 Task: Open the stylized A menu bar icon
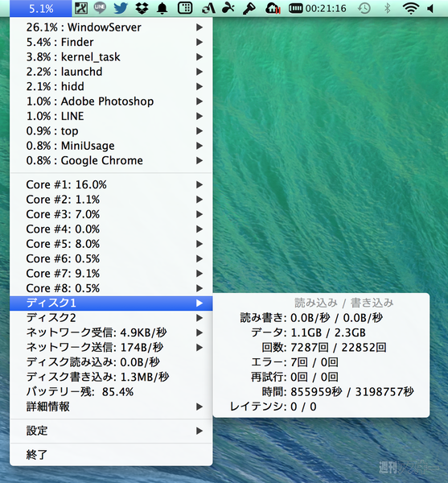208,8
